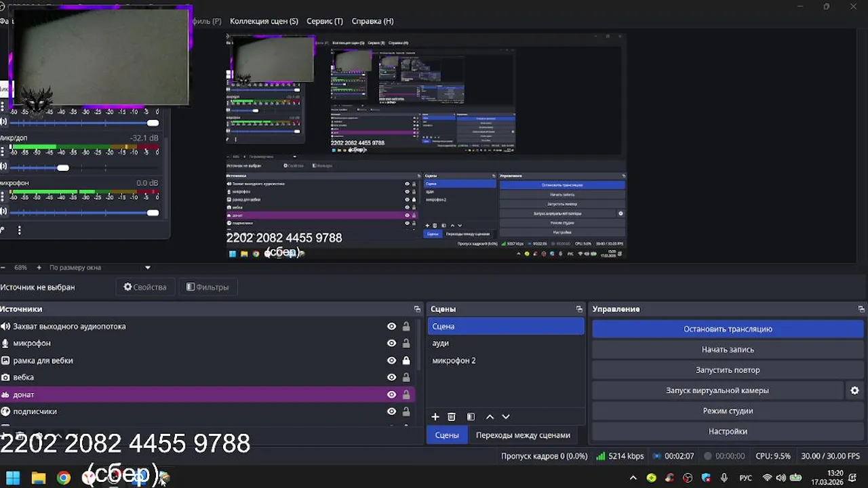Move the scene down with the down arrow
The width and height of the screenshot is (868, 488).
tap(505, 417)
